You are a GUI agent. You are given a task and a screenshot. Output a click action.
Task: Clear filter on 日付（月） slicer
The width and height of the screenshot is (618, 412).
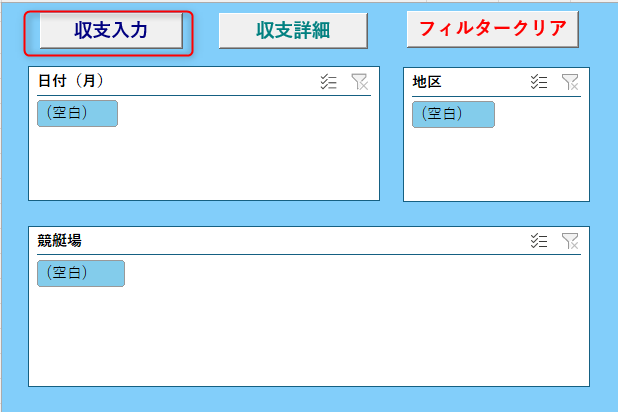[359, 82]
